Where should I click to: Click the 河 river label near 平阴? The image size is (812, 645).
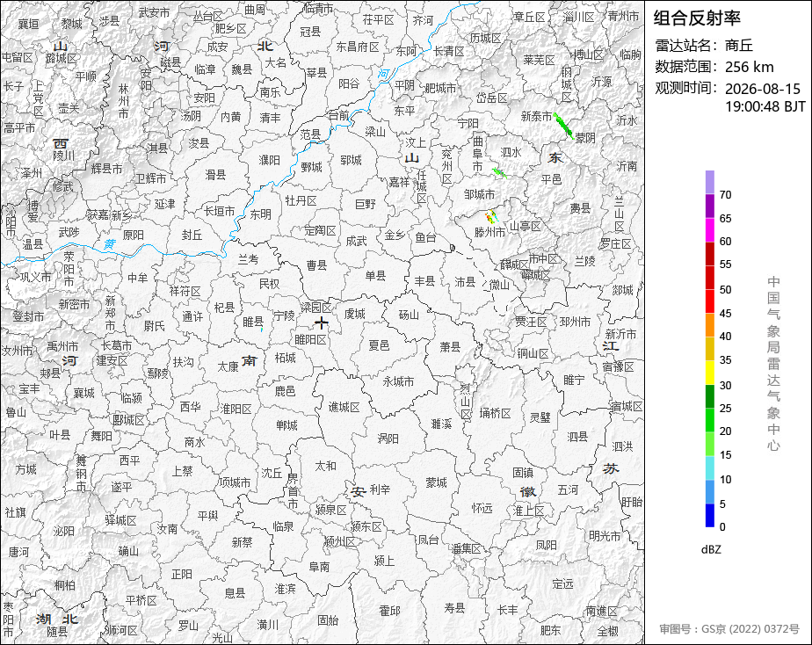tap(383, 74)
